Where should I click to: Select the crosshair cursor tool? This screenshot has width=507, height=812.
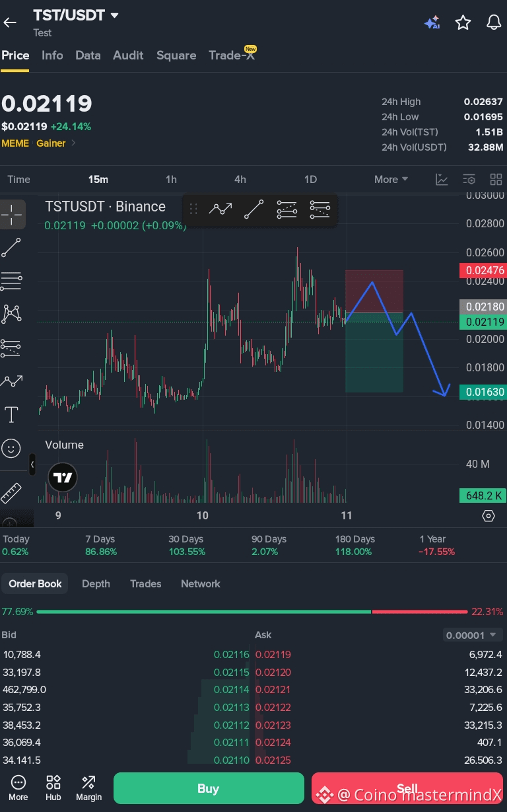point(11,213)
